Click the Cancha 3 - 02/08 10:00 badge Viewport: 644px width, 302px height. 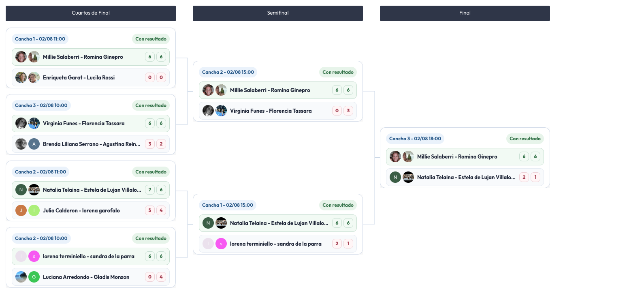41,105
